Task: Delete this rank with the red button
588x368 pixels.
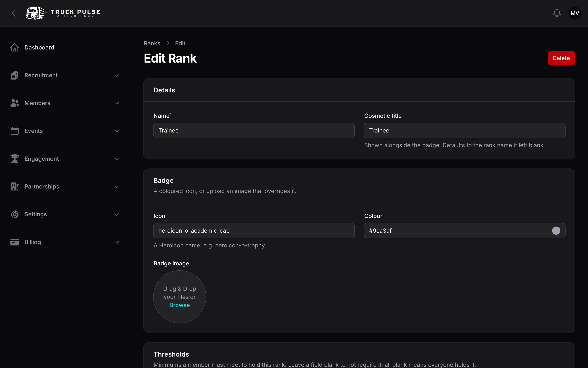Action: point(561,58)
